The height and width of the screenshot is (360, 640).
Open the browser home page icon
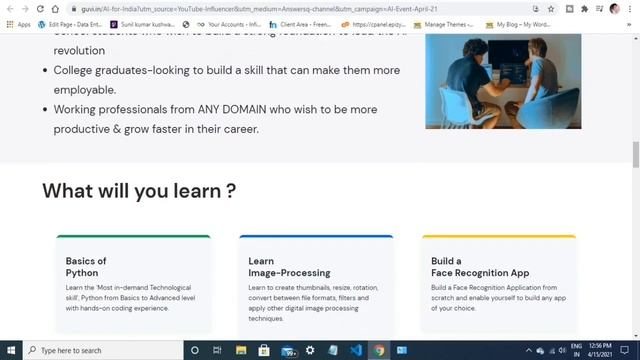pos(55,9)
